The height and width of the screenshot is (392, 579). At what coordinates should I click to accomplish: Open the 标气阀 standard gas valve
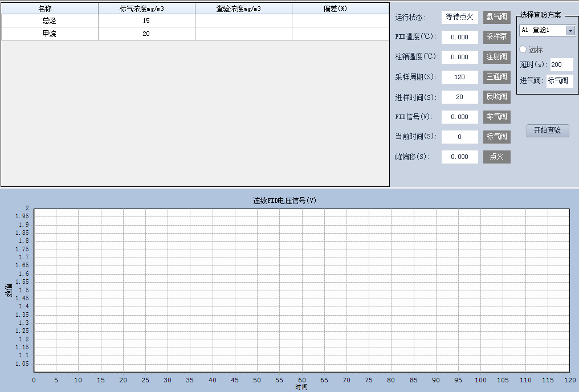496,137
